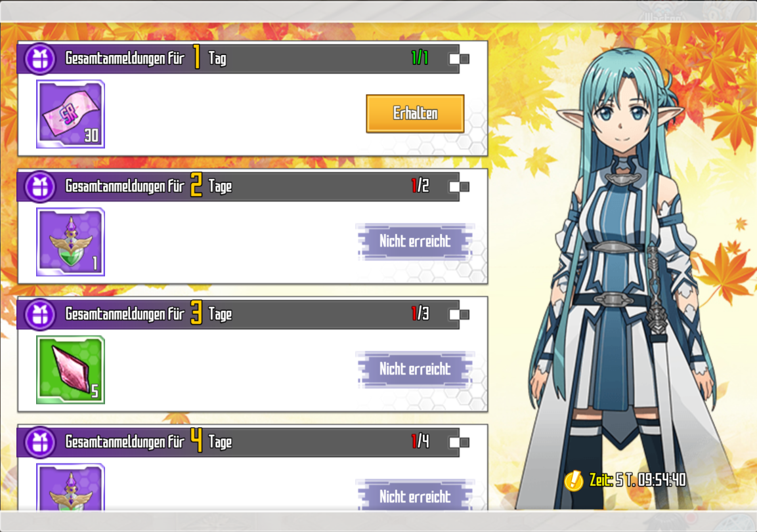Click Nicht erreicht button for 2 Tage
The height and width of the screenshot is (532, 757).
[415, 241]
